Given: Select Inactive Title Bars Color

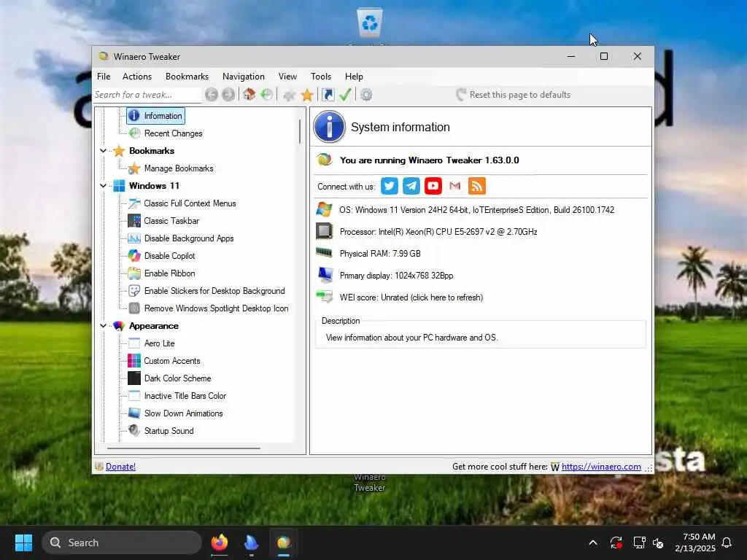Looking at the screenshot, I should click(185, 396).
